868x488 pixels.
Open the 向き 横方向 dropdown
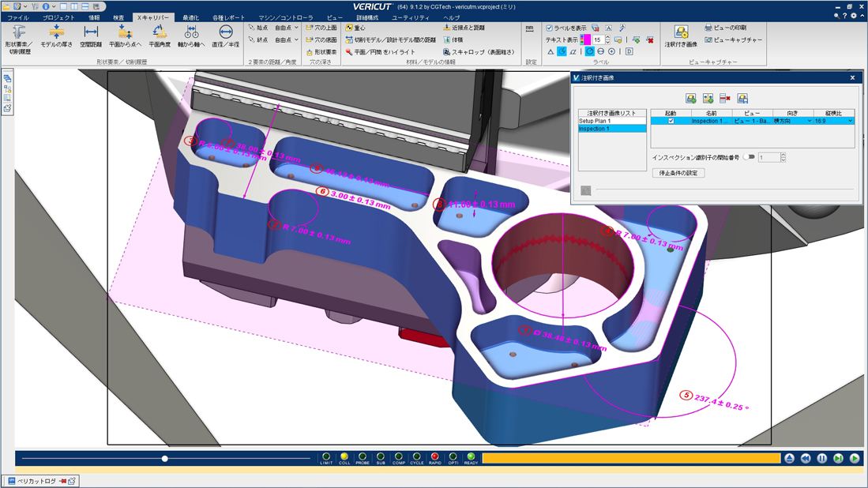tap(792, 121)
